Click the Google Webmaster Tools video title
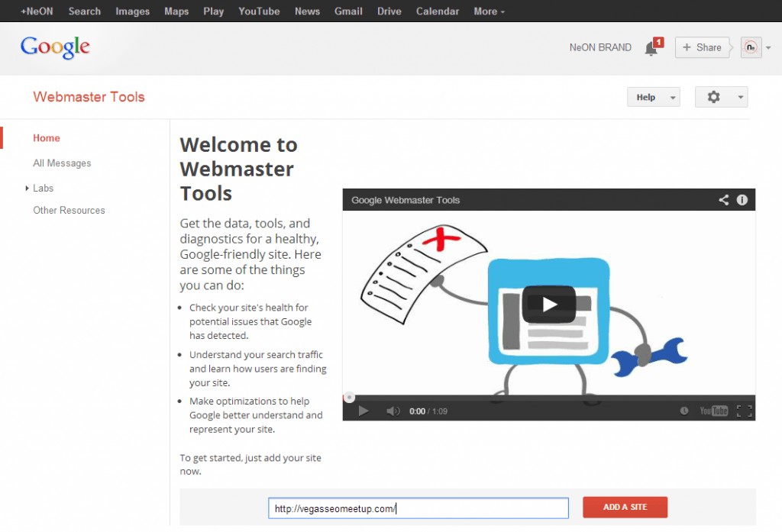Screen dimensions: 782x532 point(406,200)
